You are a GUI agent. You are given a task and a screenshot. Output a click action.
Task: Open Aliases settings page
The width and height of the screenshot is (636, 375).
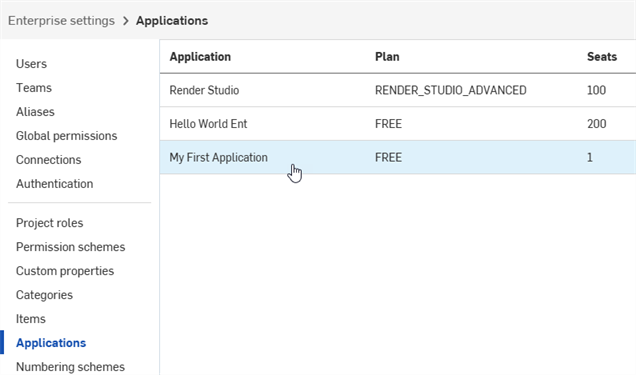35,111
